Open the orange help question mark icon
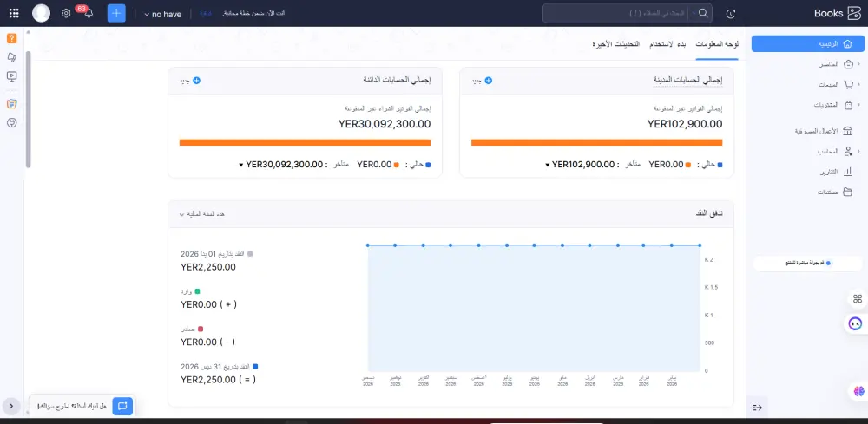The width and height of the screenshot is (868, 424). point(11,39)
